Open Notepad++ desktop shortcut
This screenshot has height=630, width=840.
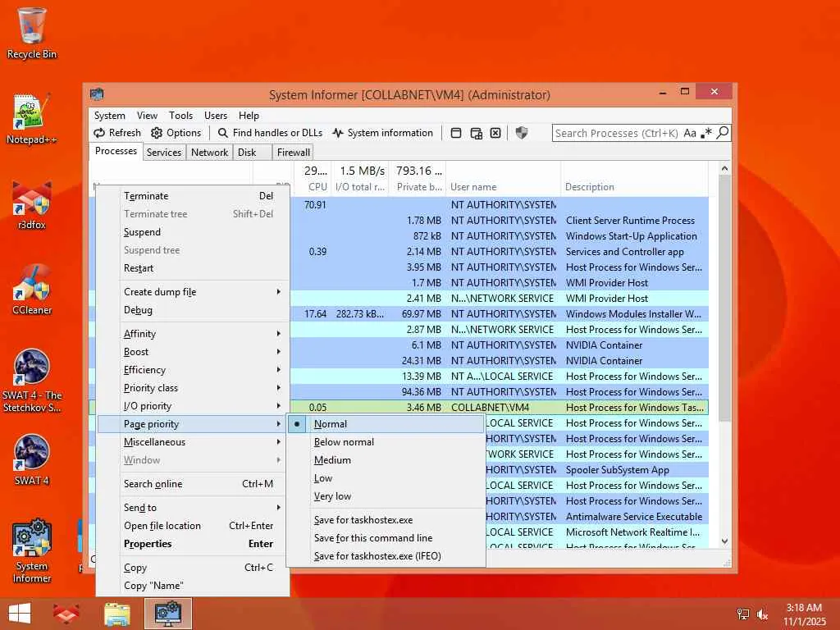(32, 119)
